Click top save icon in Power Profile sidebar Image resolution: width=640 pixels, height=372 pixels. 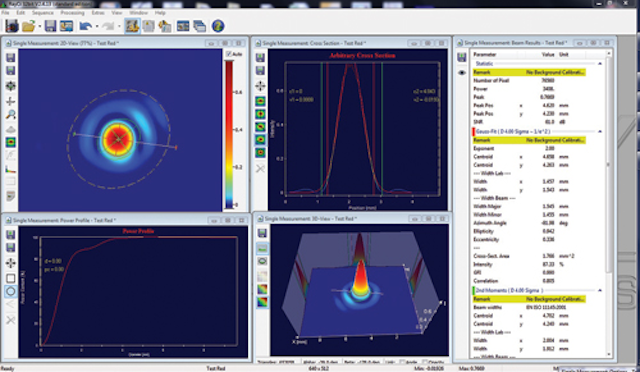(x=11, y=235)
